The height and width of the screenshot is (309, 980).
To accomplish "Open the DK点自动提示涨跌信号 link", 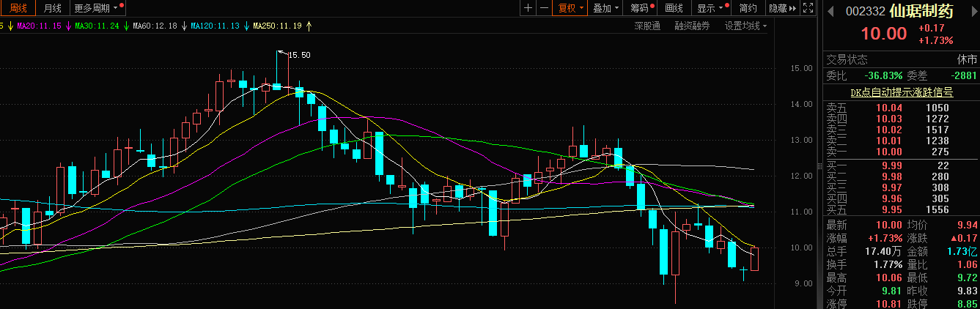I will 902,92.
